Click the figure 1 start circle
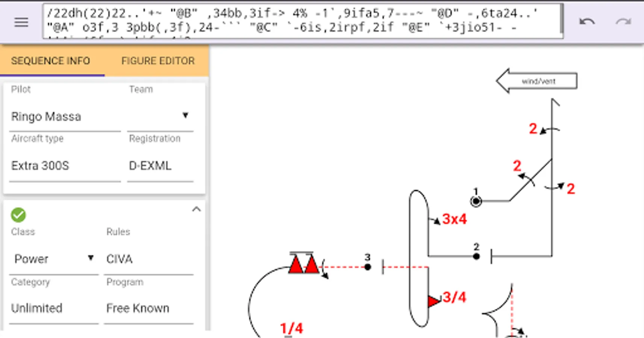The height and width of the screenshot is (338, 644). (476, 201)
